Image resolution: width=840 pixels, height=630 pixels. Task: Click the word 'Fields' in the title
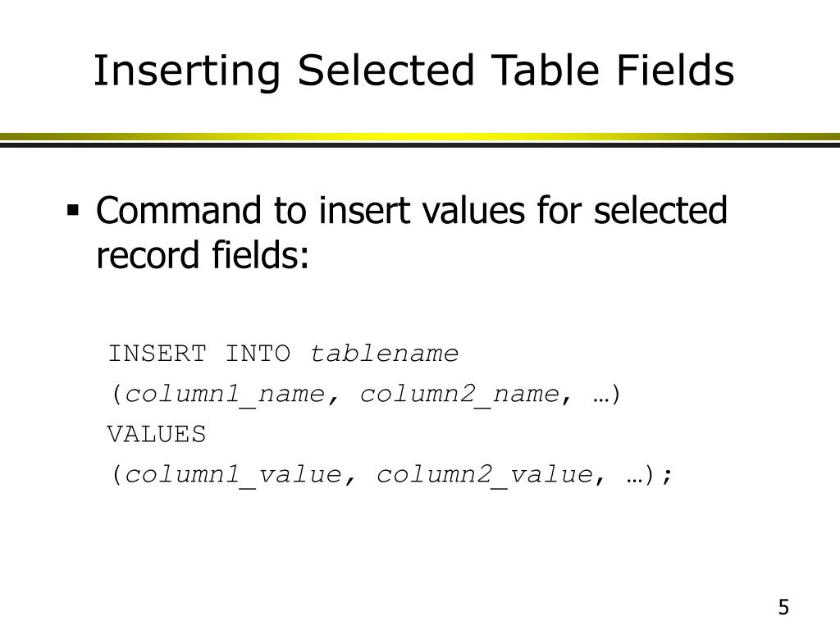(675, 71)
